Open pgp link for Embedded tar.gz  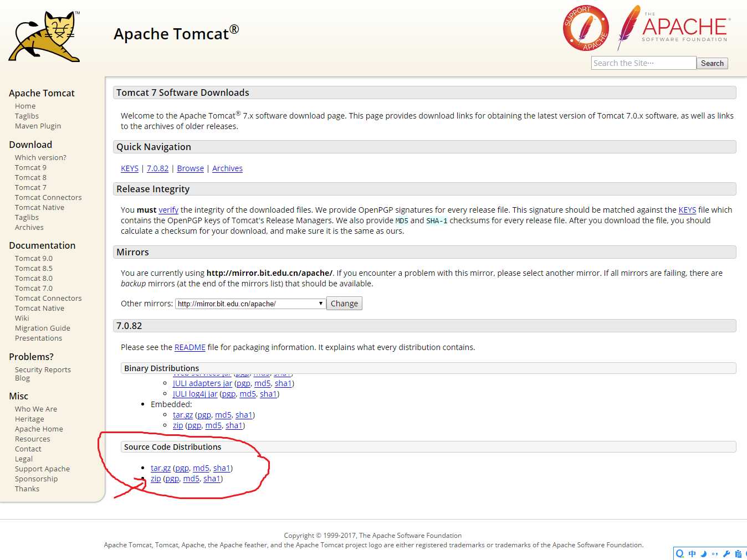tap(204, 415)
